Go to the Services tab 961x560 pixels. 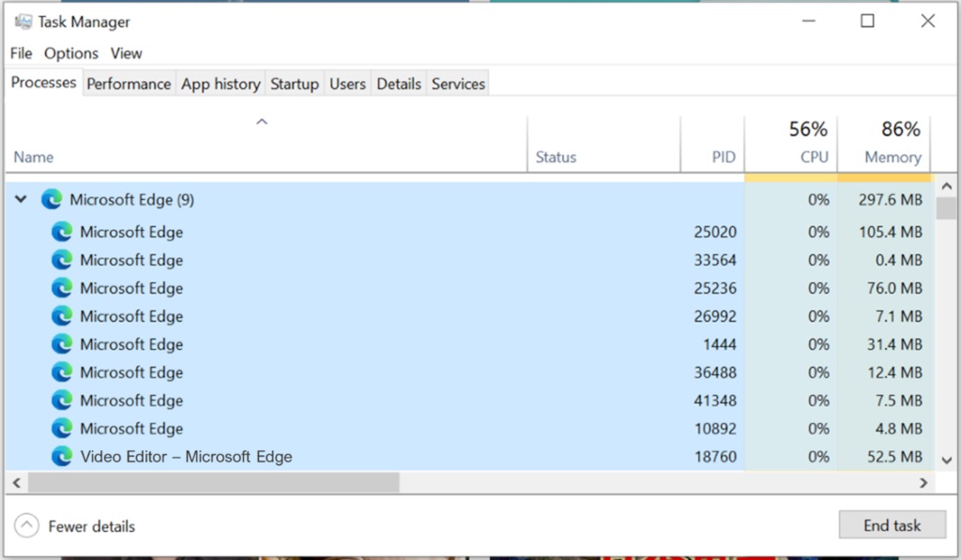(x=458, y=83)
